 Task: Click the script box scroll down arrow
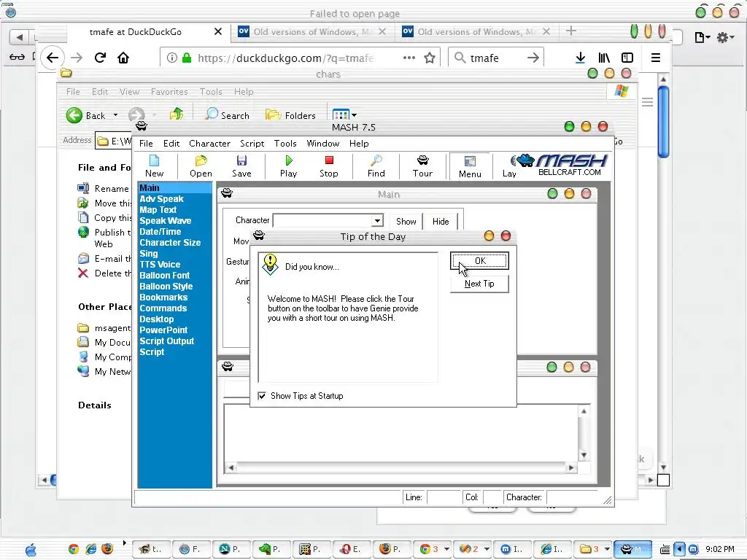coord(584,455)
